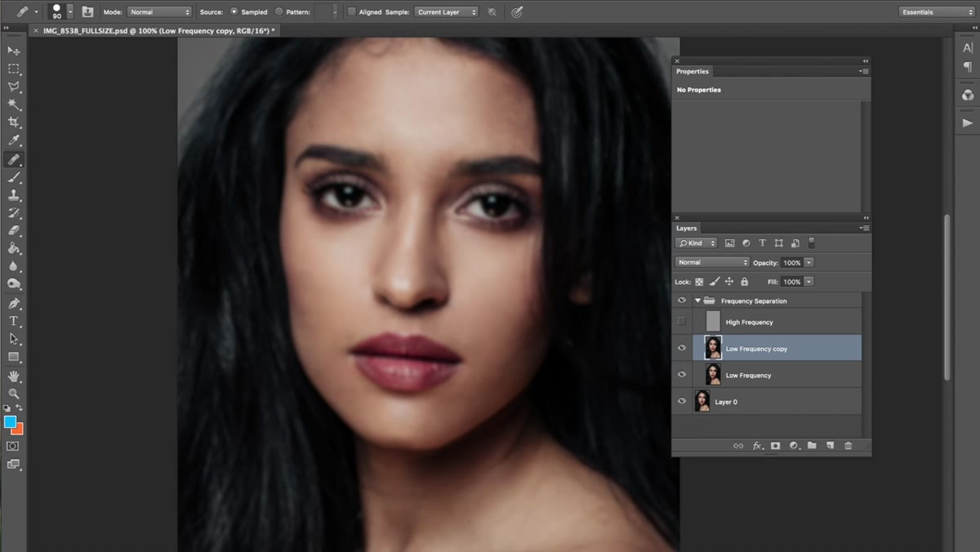Select the Rectangle shape tool
Screen dimensions: 980x552
click(x=14, y=357)
